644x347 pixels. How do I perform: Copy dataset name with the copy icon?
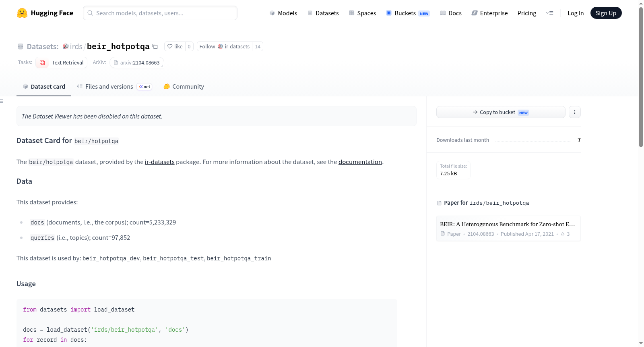click(x=155, y=46)
